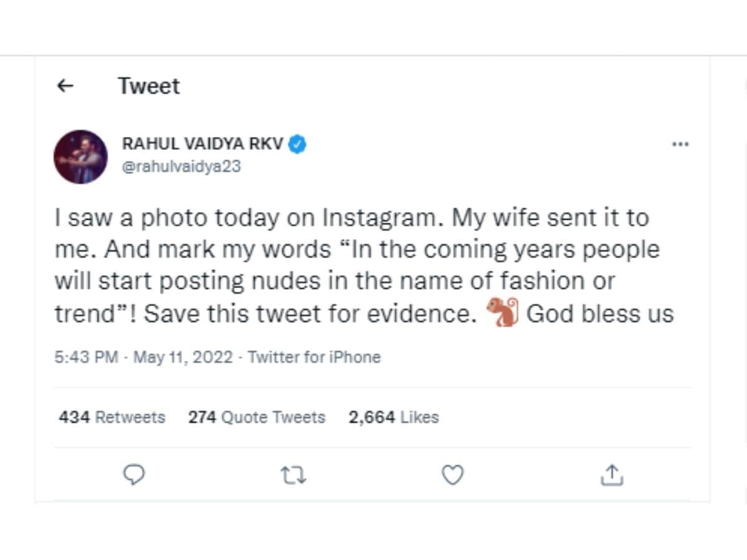Click the monkey emoji in the tweet
This screenshot has height=560, width=747.
click(x=502, y=313)
